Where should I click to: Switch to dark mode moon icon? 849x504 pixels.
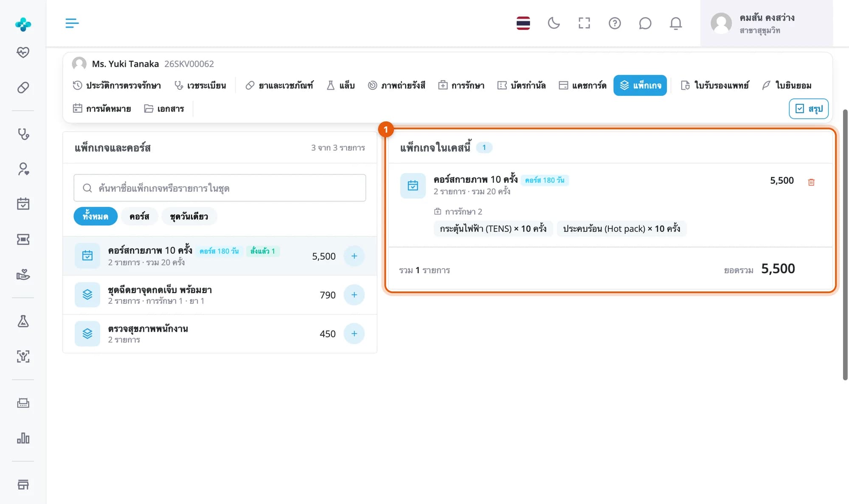point(554,23)
